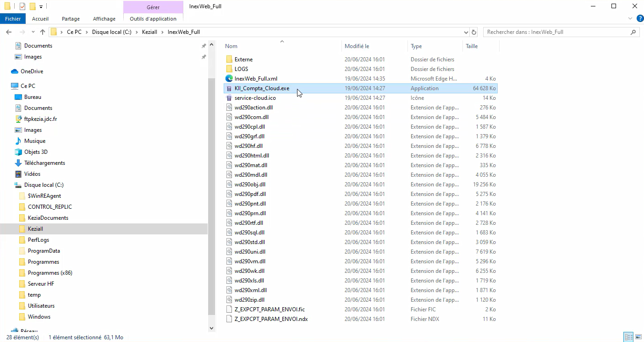Open the address bar history dropdown
Image resolution: width=644 pixels, height=342 pixels.
[466, 32]
